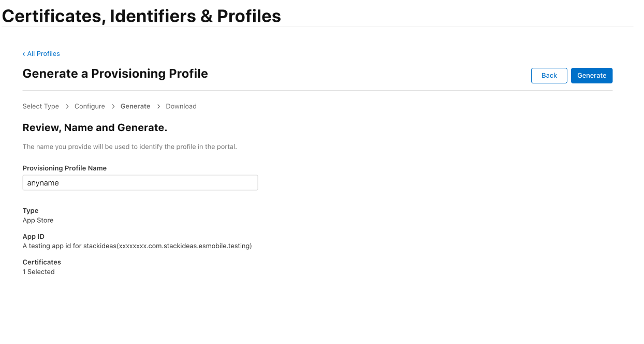Open the Configure step in the breadcrumb

click(89, 106)
